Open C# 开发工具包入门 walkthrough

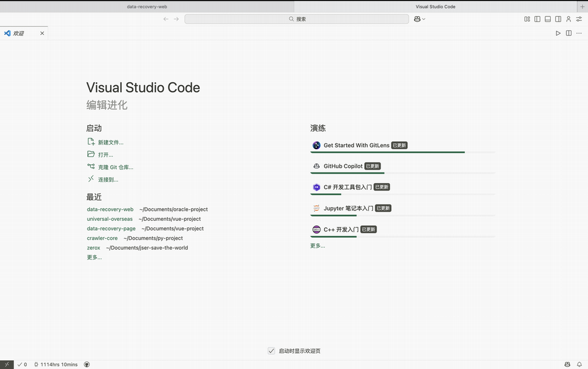403,188
